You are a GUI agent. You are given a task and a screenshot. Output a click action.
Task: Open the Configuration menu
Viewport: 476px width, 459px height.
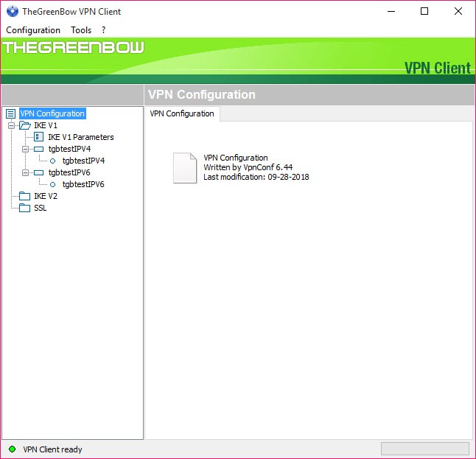coord(33,30)
